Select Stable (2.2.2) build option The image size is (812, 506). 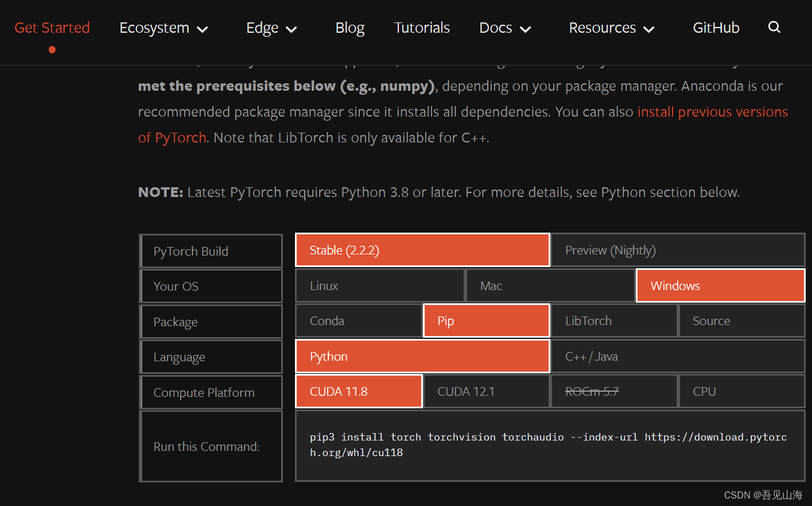point(422,250)
